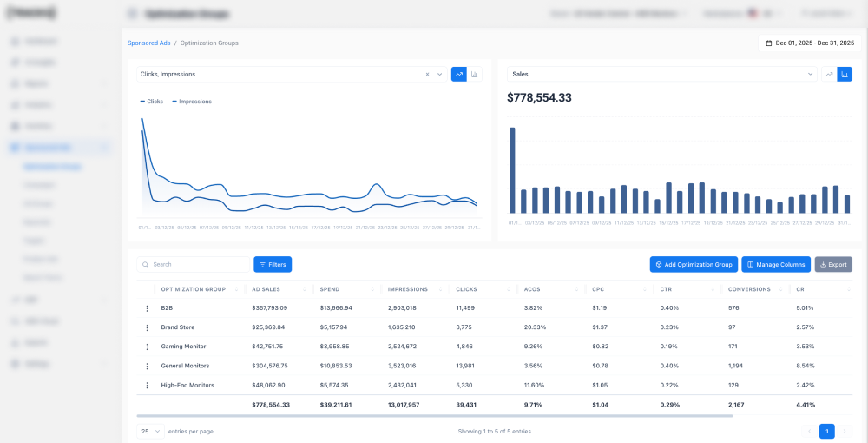Switch left chart to bar view
This screenshot has height=443, width=868.
tap(475, 74)
